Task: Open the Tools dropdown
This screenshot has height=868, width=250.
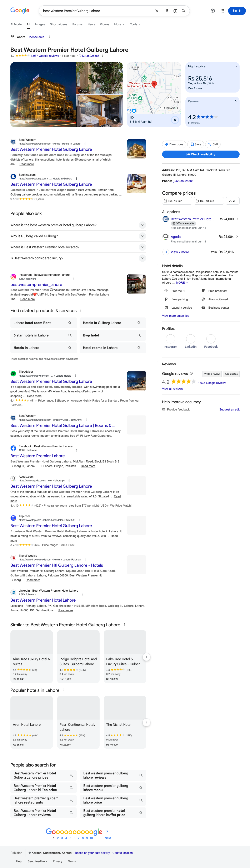Action: pos(135,24)
